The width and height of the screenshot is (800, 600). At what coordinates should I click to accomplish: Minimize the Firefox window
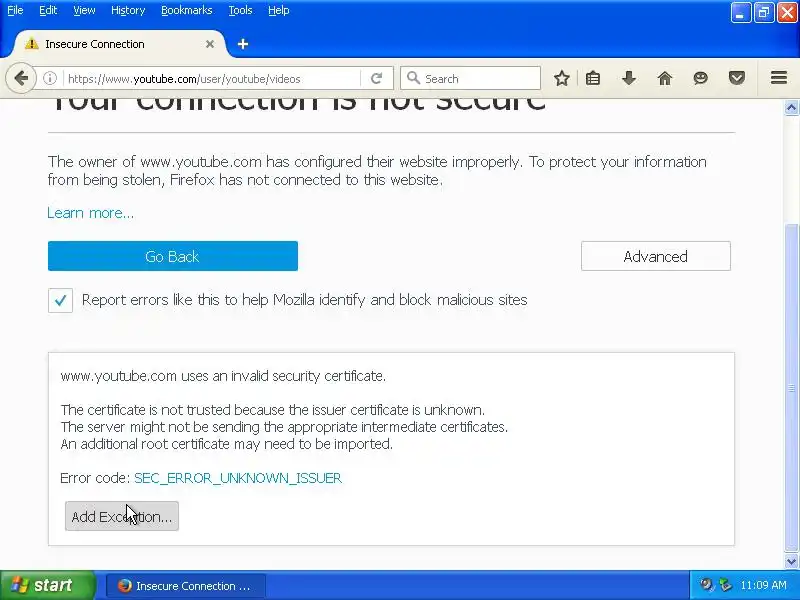[740, 12]
